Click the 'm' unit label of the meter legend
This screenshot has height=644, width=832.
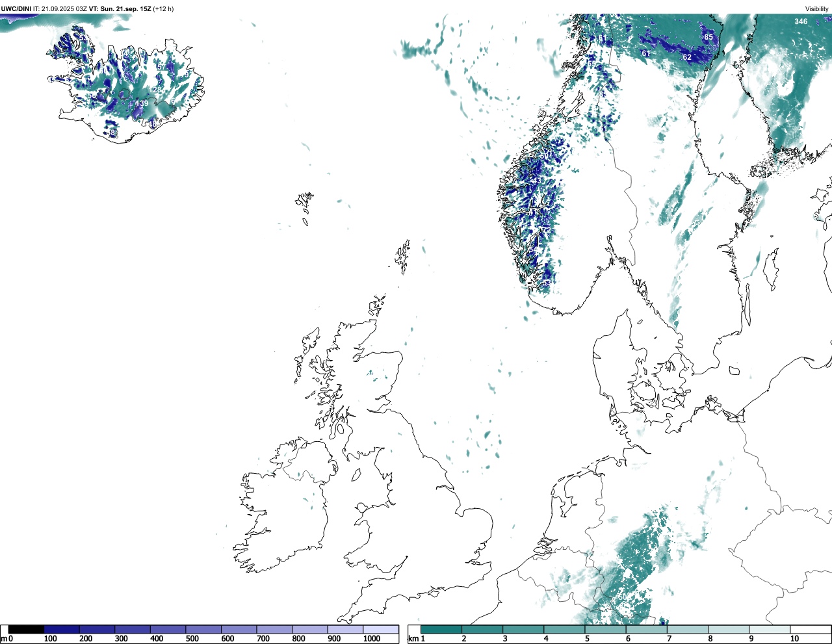(3, 639)
